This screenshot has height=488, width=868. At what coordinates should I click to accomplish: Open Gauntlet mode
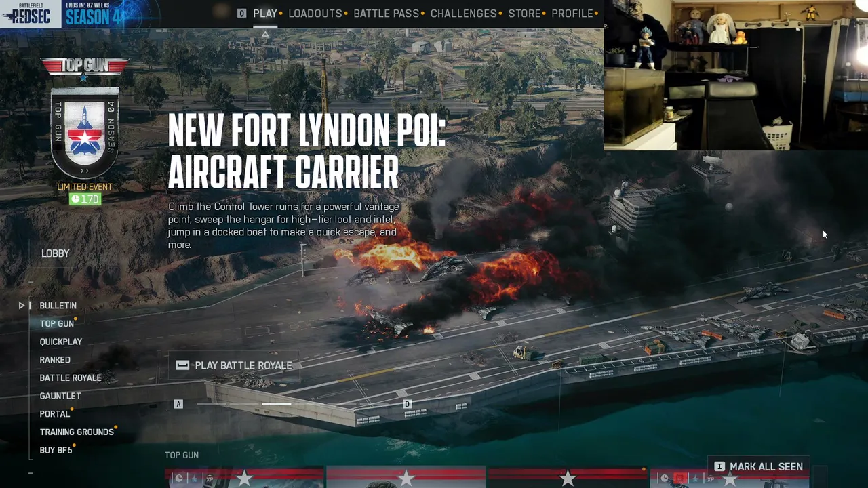[60, 396]
